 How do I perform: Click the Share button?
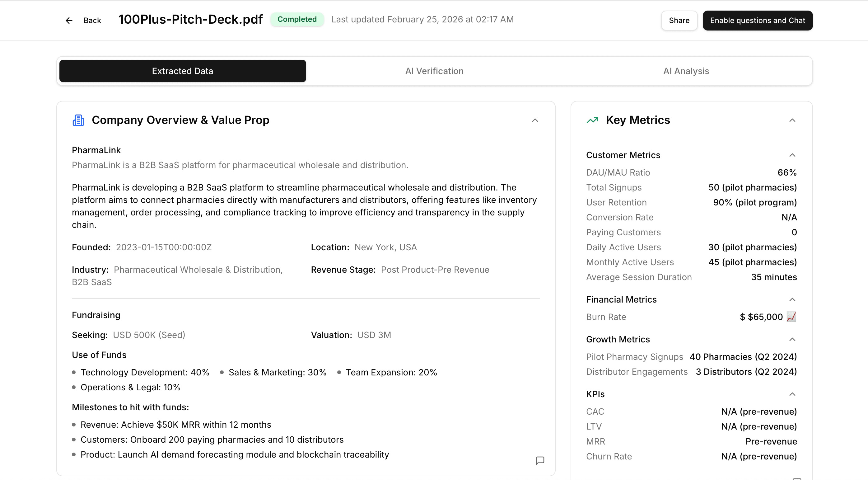click(679, 20)
